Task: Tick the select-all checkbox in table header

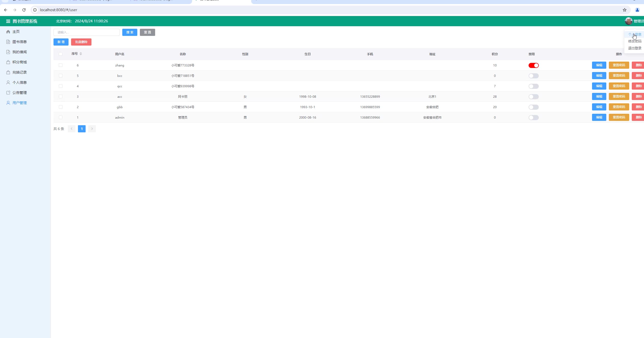Action: 61,54
